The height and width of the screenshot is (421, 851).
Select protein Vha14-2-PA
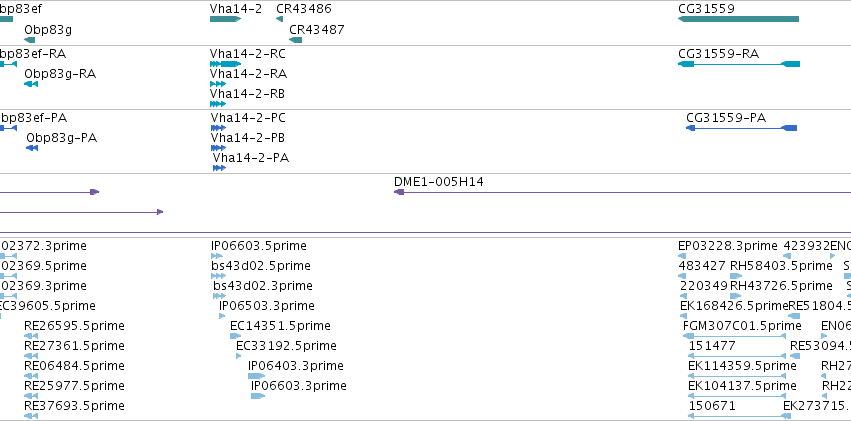click(x=219, y=168)
